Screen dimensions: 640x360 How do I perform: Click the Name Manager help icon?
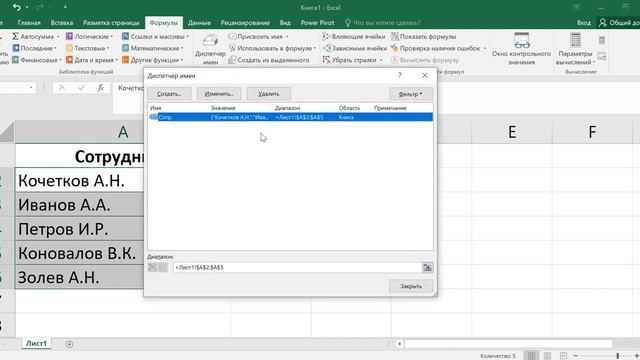[400, 76]
